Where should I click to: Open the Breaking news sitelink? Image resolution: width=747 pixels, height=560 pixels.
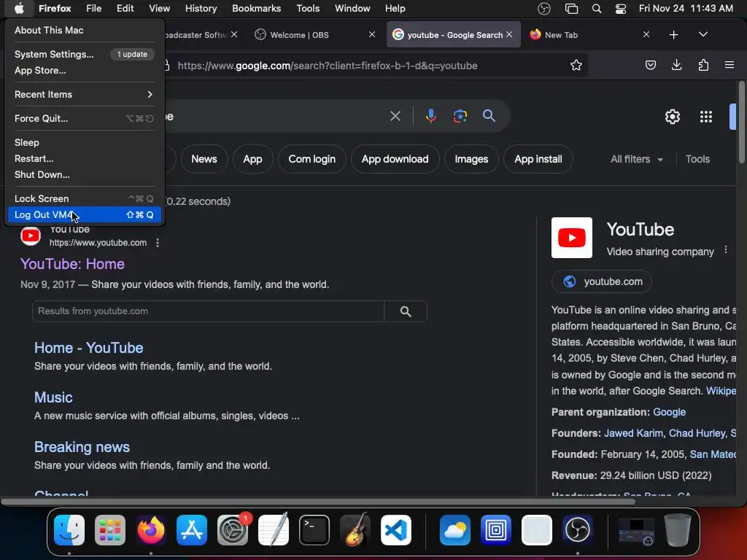[x=82, y=447]
